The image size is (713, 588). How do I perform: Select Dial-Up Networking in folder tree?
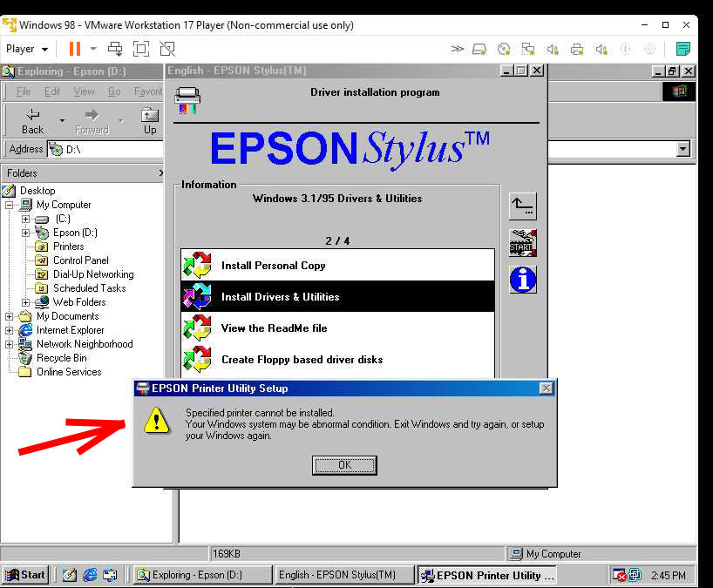point(93,274)
